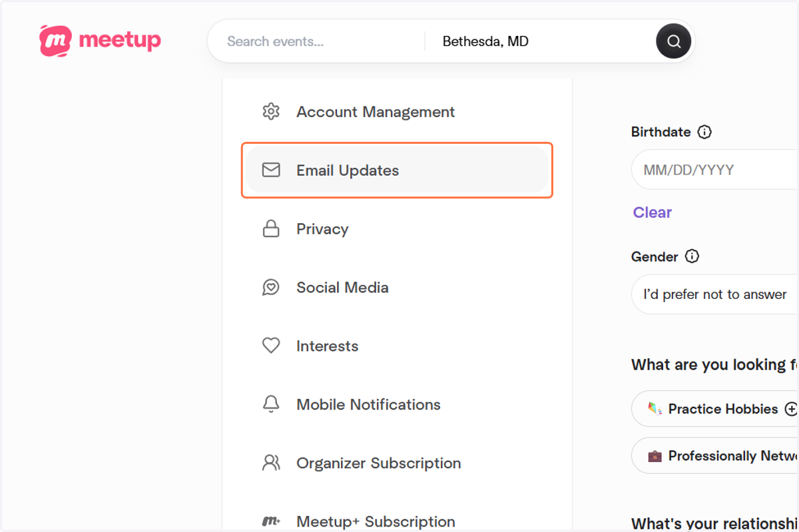Image resolution: width=799 pixels, height=532 pixels.
Task: Open Email Updates settings
Action: pyautogui.click(x=397, y=170)
